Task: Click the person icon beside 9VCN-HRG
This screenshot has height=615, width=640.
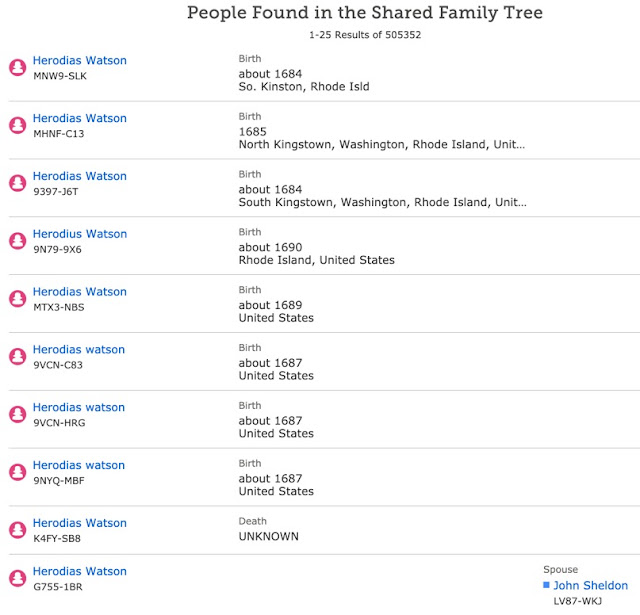Action: [18, 414]
